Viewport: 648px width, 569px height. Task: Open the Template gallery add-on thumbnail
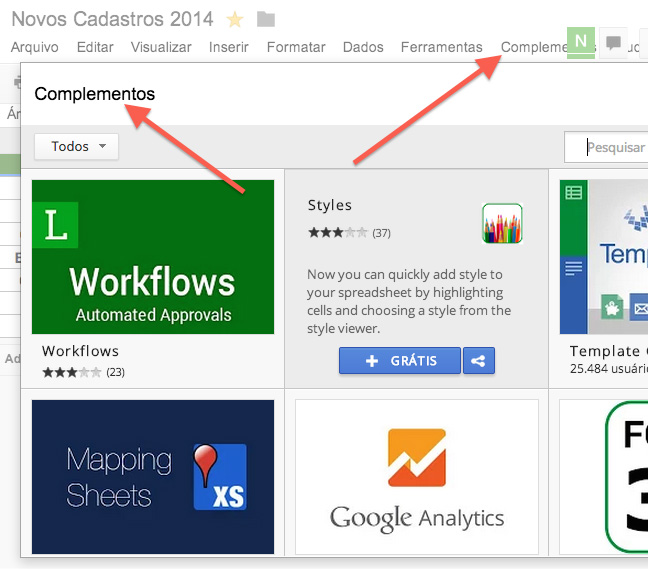604,257
